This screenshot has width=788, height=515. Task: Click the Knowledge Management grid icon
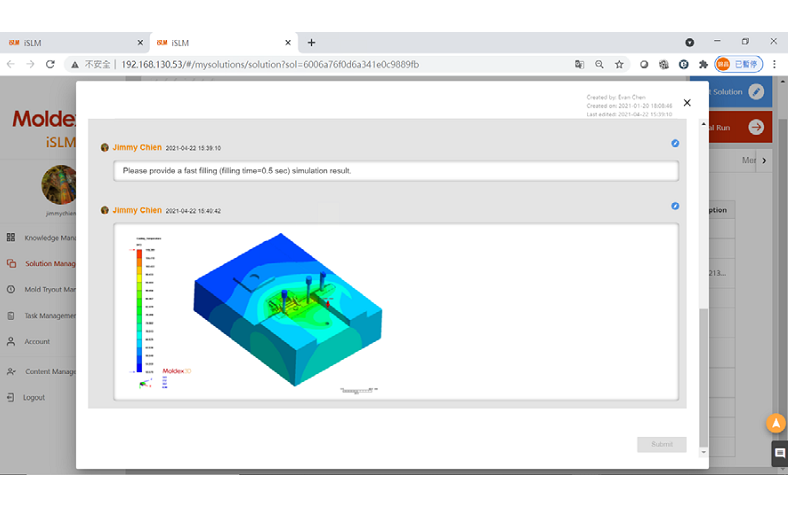[x=11, y=237]
